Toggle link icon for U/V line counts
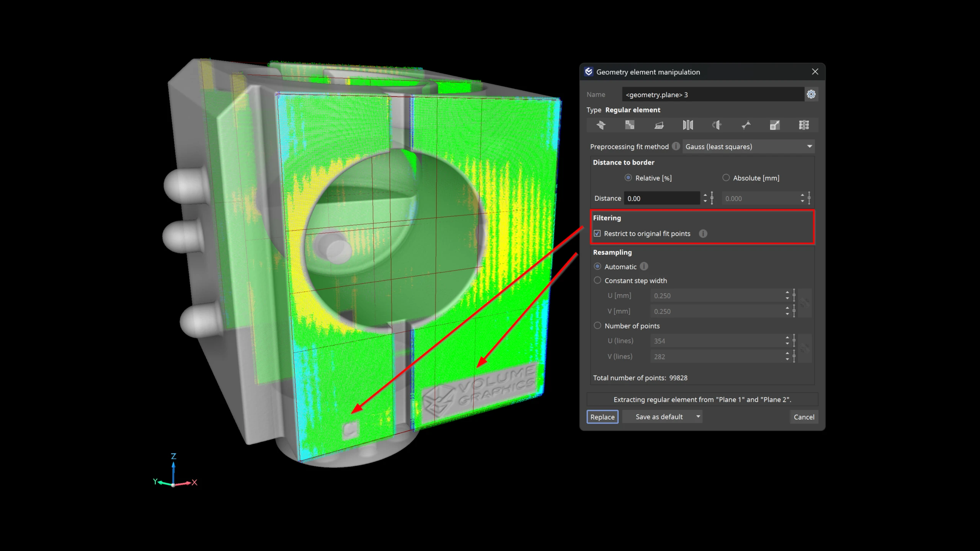 click(x=805, y=348)
